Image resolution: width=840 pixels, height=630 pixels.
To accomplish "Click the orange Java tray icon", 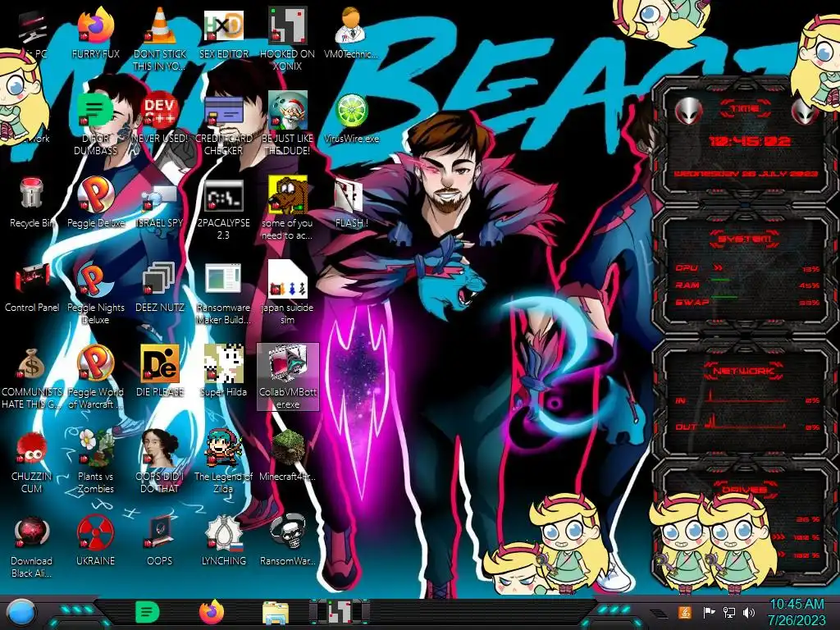I will [x=684, y=612].
